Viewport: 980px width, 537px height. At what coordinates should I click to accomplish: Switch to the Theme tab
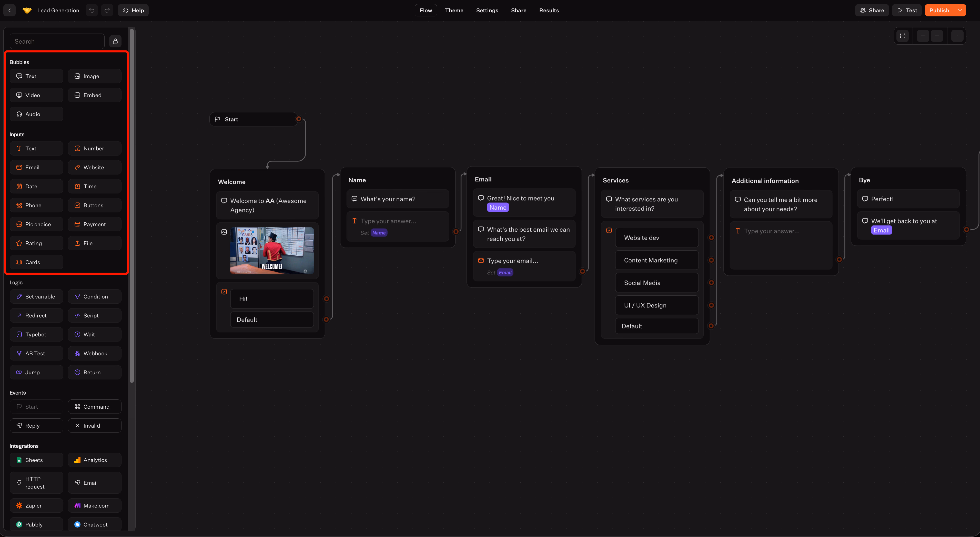[454, 10]
